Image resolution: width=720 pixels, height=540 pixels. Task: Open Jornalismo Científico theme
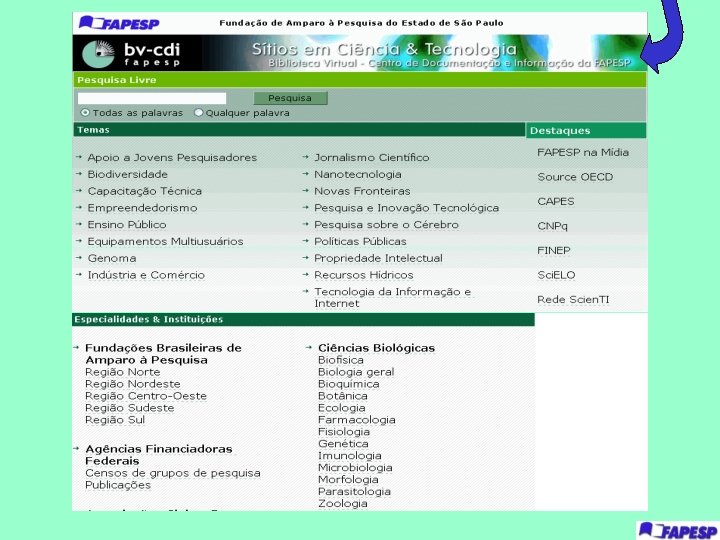click(371, 158)
